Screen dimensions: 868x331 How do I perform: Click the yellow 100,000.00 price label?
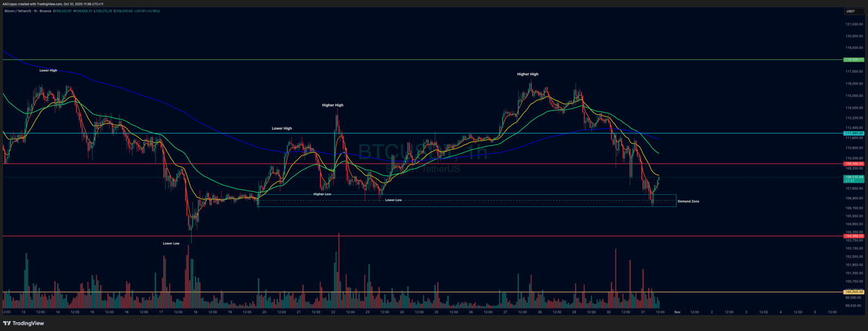(853, 292)
